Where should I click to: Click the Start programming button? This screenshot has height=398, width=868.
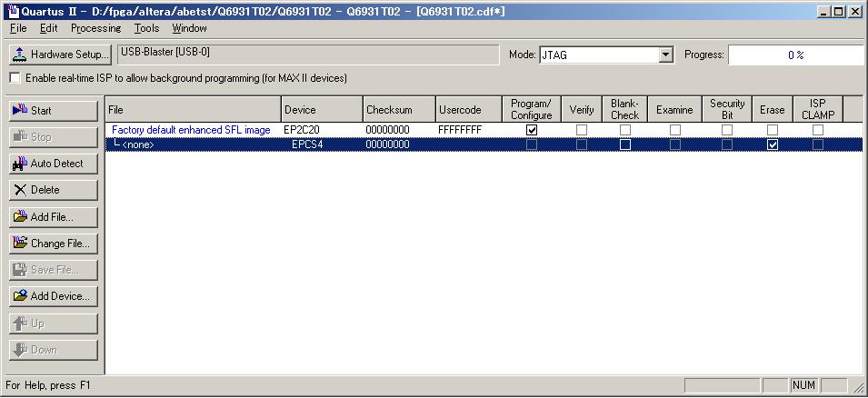point(53,111)
